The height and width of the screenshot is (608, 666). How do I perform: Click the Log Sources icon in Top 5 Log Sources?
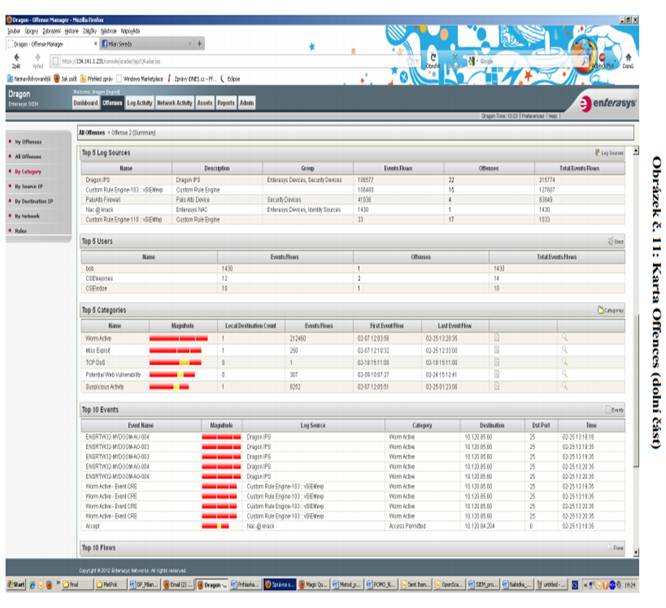[x=597, y=153]
